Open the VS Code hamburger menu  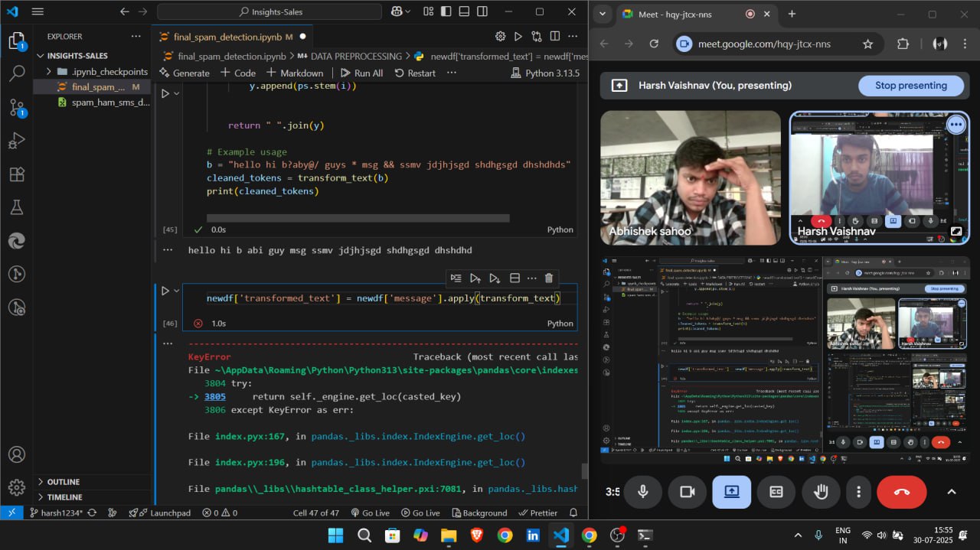pyautogui.click(x=38, y=11)
